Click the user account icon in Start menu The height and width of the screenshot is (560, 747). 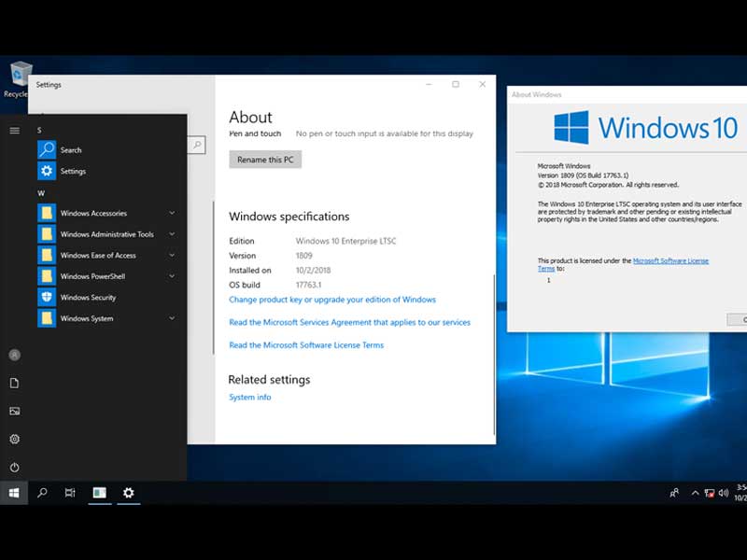coord(14,355)
